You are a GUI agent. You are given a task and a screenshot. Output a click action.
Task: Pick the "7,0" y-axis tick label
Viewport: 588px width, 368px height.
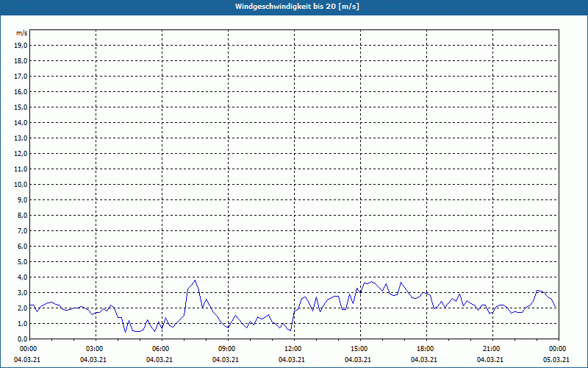(x=23, y=230)
